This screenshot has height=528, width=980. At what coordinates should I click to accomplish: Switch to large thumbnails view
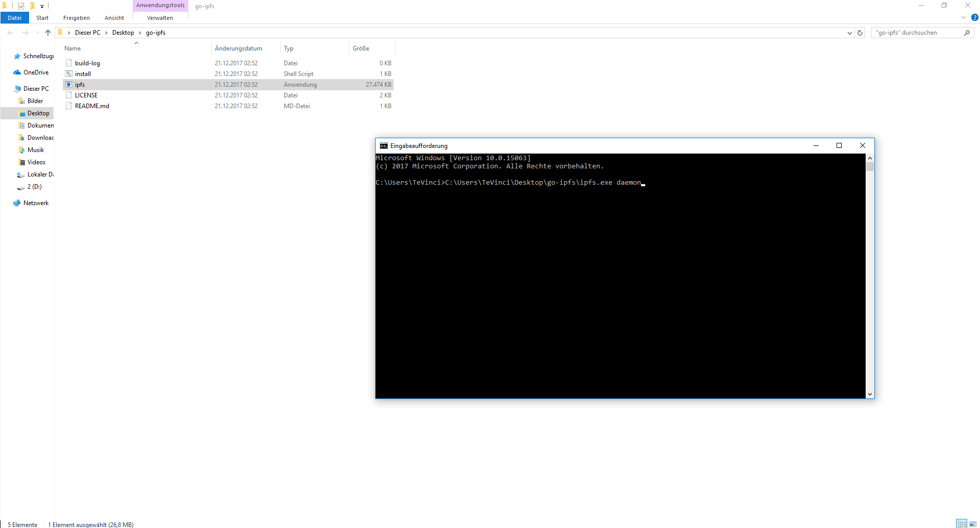(x=973, y=523)
